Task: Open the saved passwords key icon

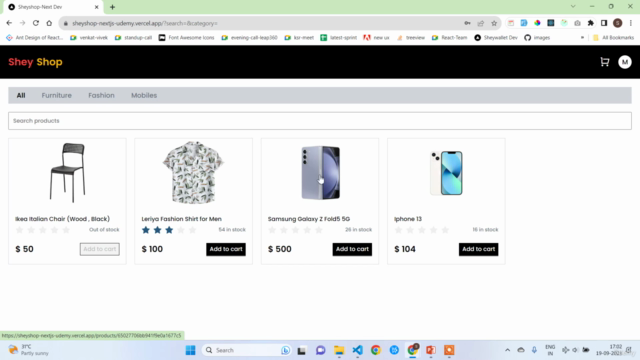Action: pos(467,23)
